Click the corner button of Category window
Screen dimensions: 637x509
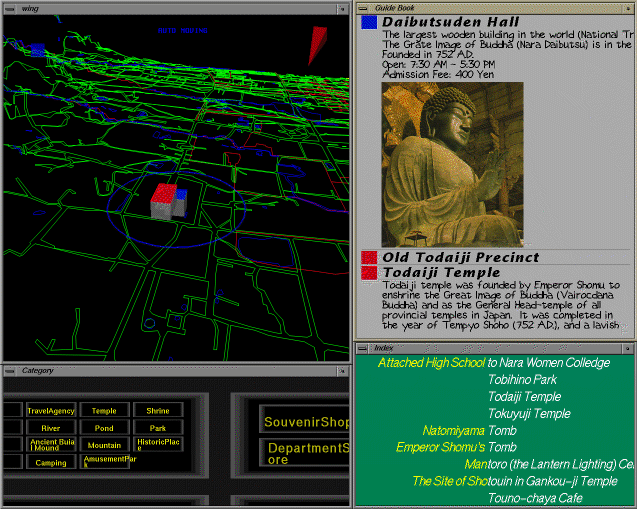pos(342,371)
